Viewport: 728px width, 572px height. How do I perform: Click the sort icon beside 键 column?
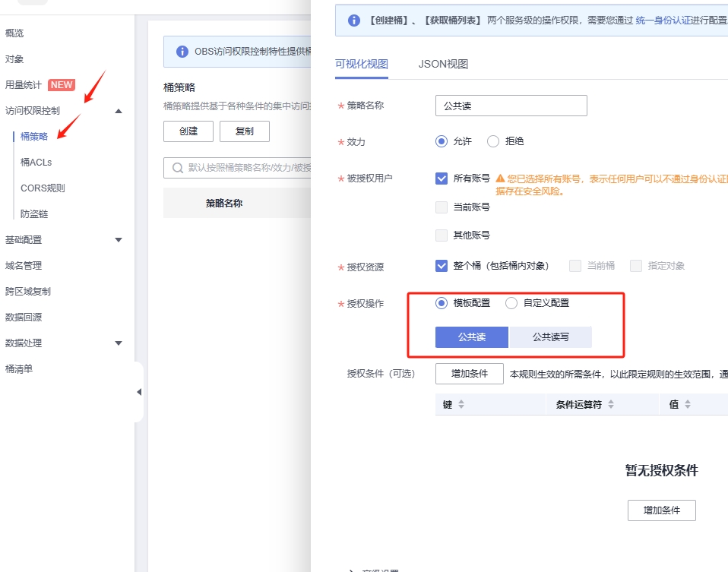pos(461,405)
